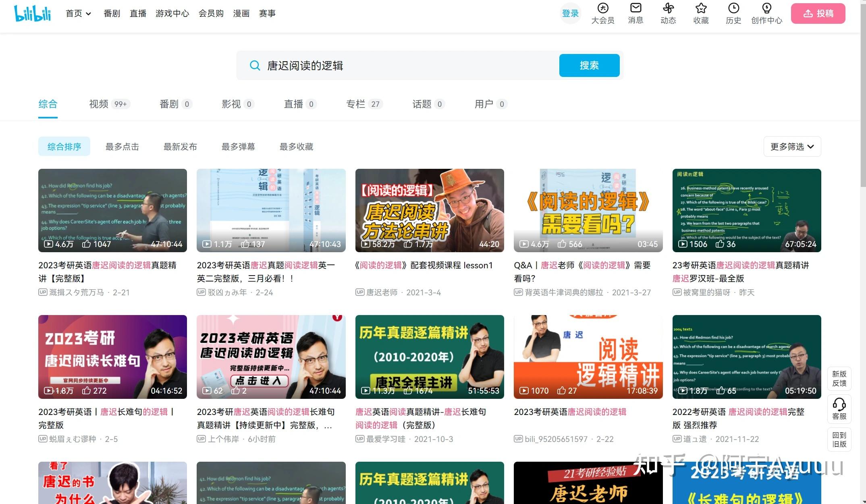Open 直播 in the top navigation

pos(138,13)
